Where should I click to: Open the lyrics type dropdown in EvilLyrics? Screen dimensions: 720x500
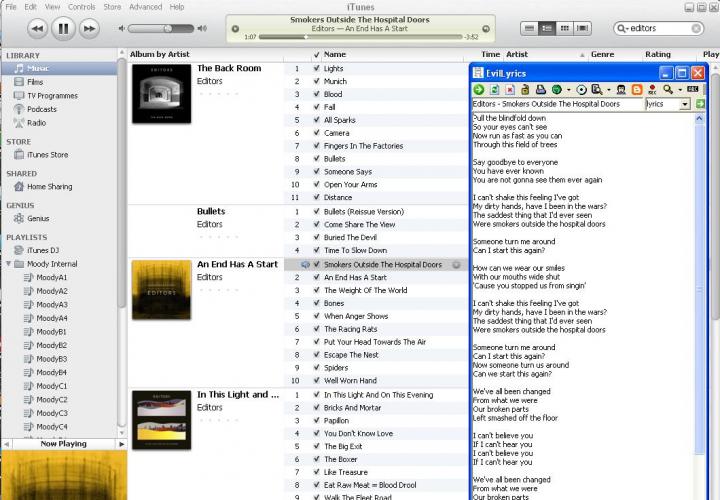coord(685,104)
